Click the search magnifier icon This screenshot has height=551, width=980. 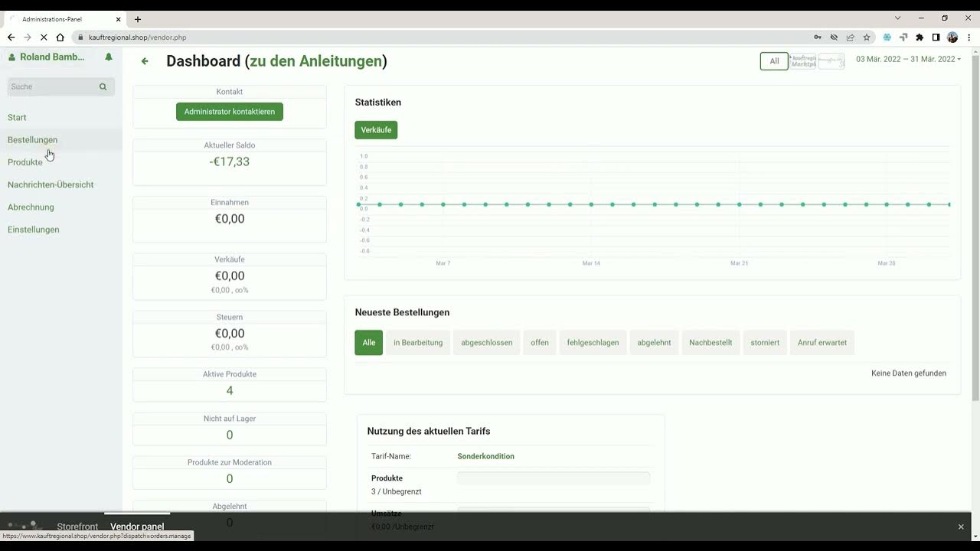pos(103,87)
